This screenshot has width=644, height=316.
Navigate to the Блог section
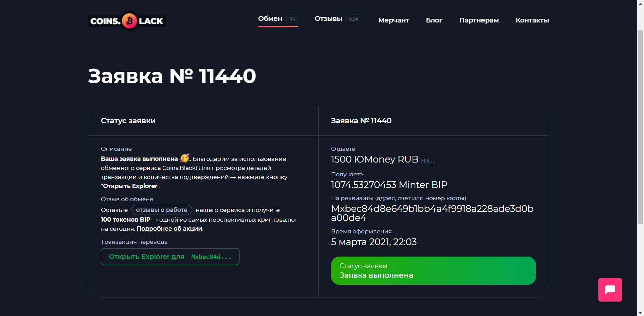coord(434,20)
